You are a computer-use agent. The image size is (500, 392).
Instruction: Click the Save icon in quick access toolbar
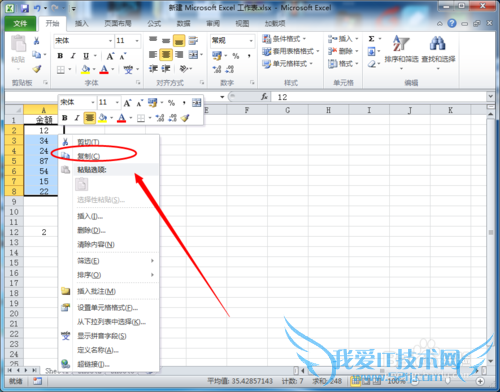[25, 8]
